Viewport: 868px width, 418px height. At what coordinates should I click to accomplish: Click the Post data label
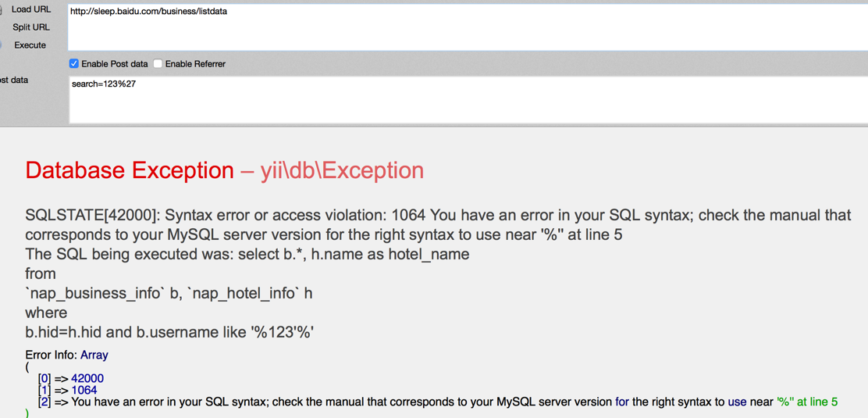14,80
